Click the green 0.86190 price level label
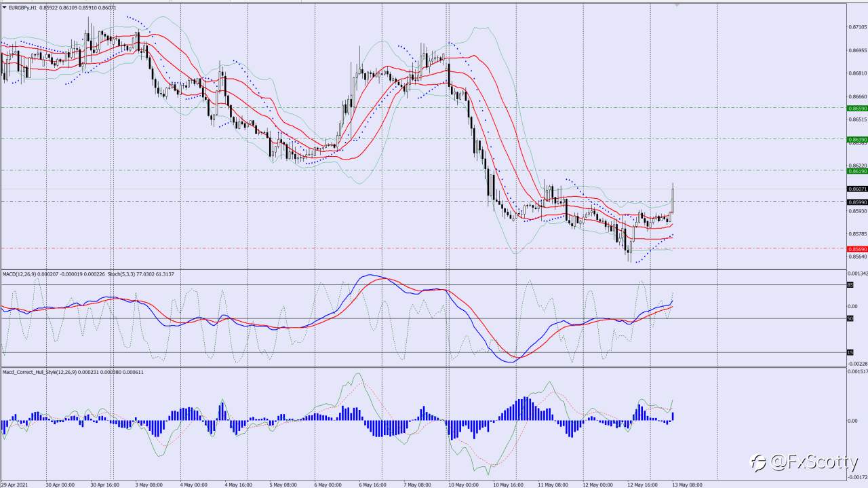 [x=857, y=171]
